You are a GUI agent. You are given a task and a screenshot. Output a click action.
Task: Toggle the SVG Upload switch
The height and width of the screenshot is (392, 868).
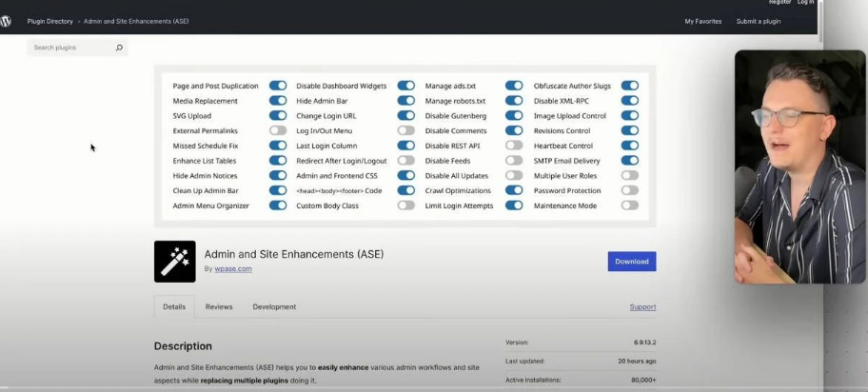click(x=278, y=116)
